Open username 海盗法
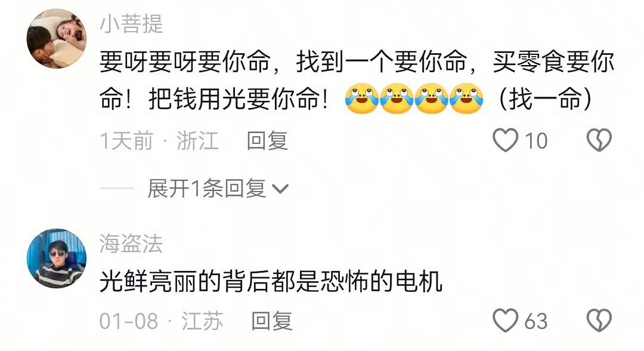 click(x=131, y=244)
